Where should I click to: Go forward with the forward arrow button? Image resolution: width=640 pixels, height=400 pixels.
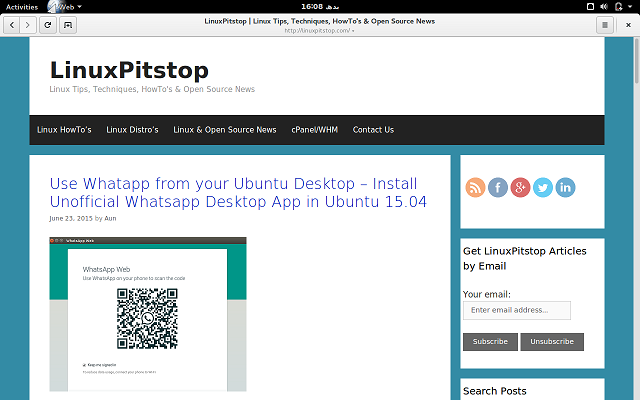[x=28, y=25]
